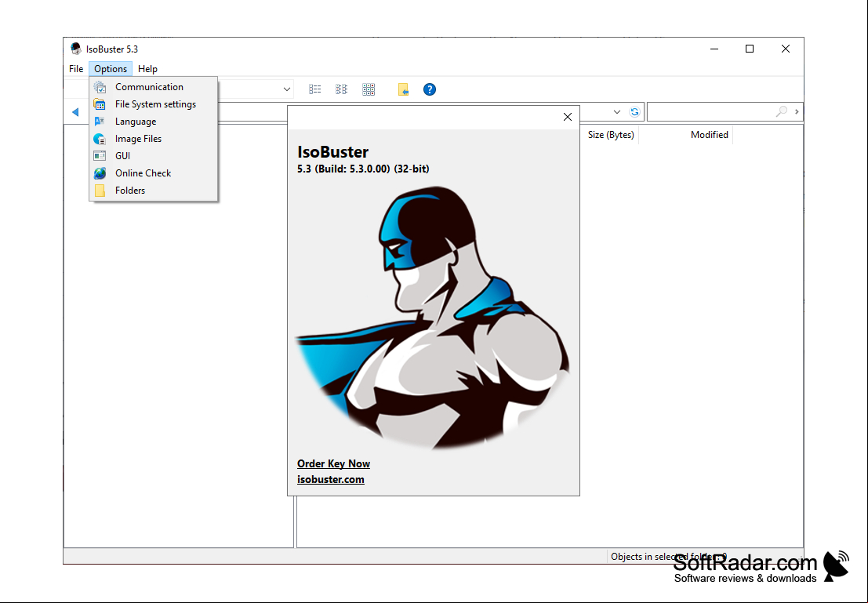Viewport: 868px width, 603px height.
Task: Follow the Order Key Now link
Action: coord(333,464)
